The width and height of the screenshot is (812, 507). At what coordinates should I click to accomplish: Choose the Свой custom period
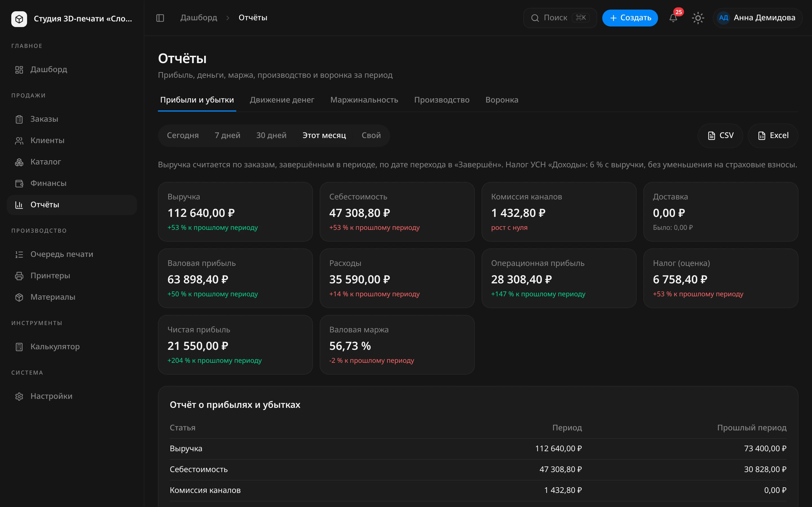click(x=371, y=135)
